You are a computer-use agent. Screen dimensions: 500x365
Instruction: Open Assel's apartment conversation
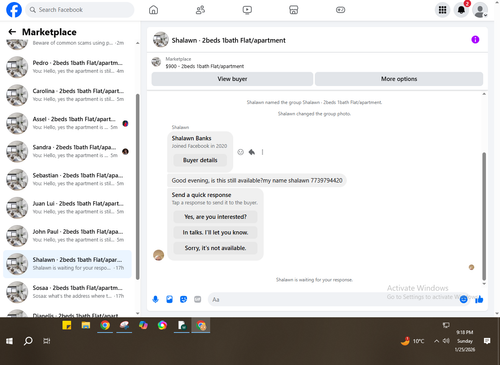[x=68, y=123]
